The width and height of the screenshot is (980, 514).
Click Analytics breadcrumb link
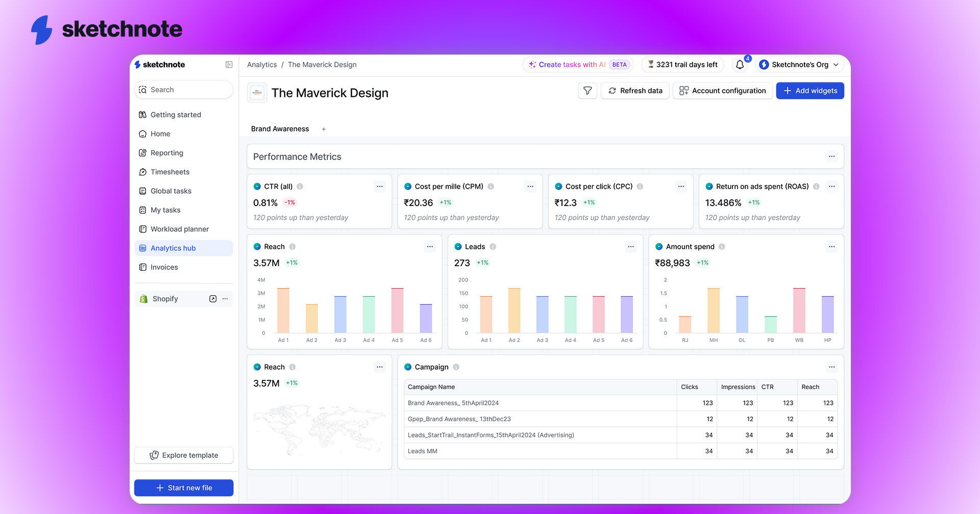tap(262, 65)
